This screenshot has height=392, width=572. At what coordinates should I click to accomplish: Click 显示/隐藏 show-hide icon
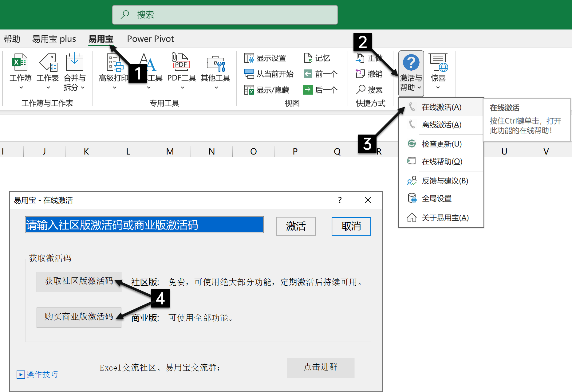249,90
